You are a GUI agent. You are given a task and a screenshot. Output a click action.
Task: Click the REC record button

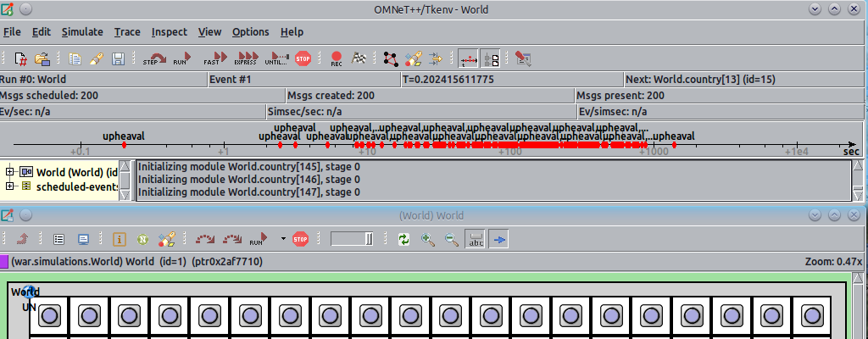tap(337, 59)
